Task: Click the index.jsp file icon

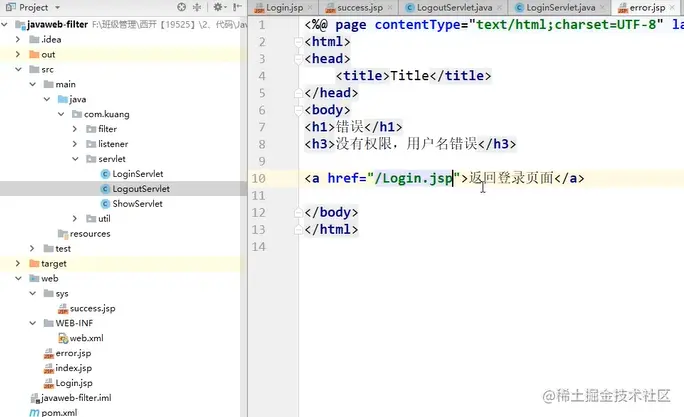Action: coord(49,369)
